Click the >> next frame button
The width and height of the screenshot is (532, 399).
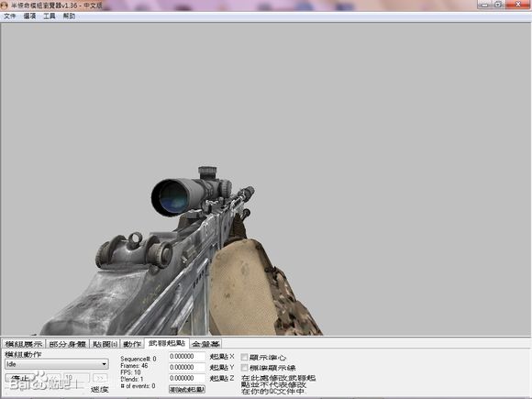click(x=100, y=378)
